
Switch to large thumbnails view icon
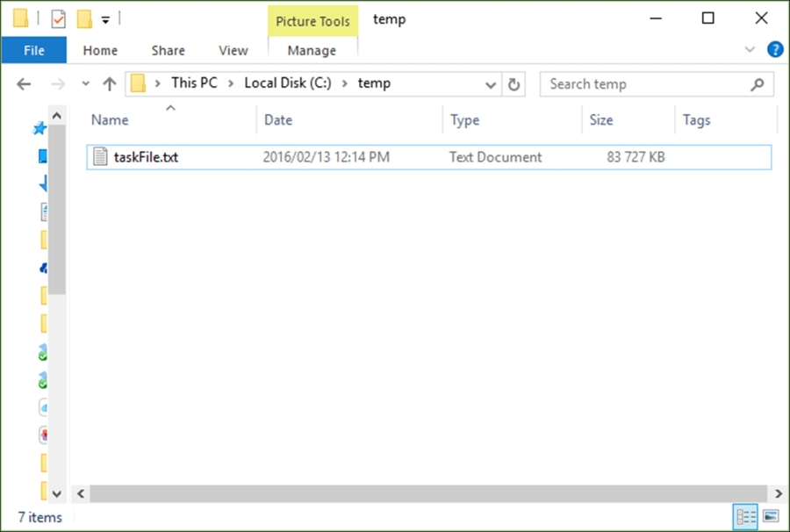771,516
